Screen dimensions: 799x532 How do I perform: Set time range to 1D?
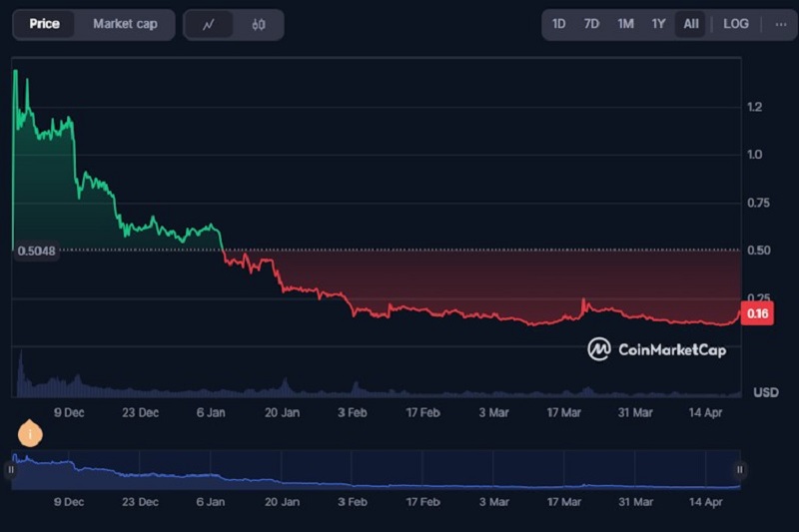559,24
